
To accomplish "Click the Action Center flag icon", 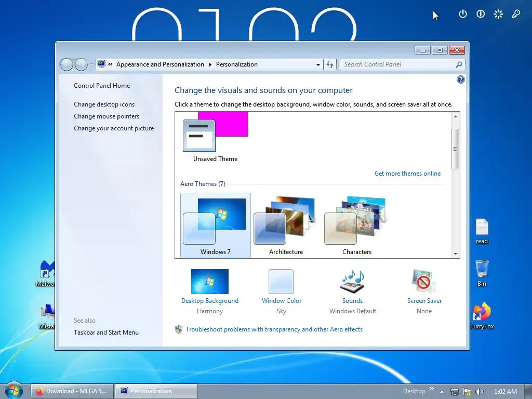I will (467, 392).
